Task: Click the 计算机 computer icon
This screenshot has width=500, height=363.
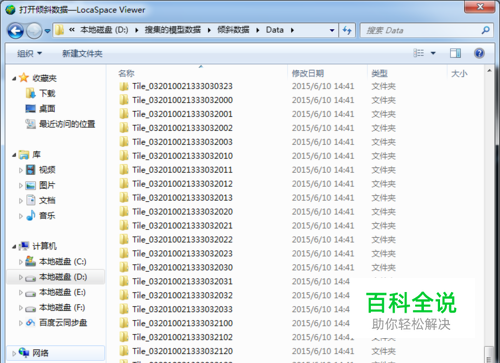Action: 24,246
